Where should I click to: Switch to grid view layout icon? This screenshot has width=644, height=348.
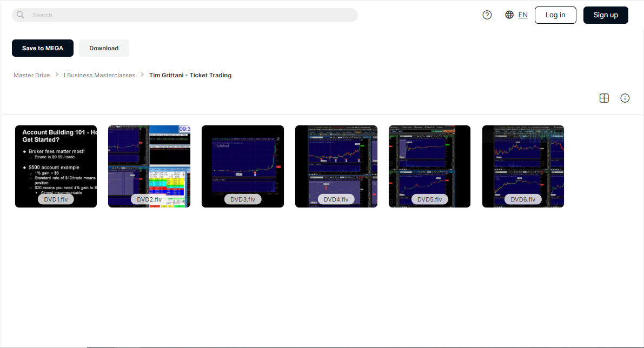604,98
